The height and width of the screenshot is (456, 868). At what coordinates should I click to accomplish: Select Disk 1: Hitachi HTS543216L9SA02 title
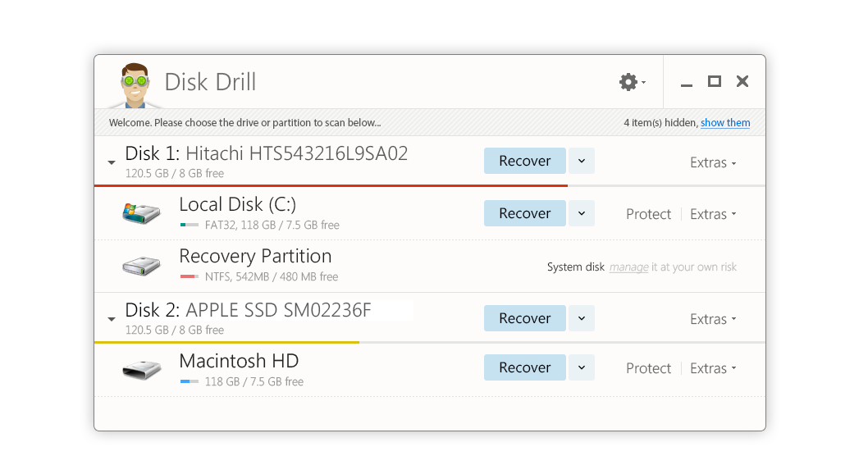coord(267,153)
